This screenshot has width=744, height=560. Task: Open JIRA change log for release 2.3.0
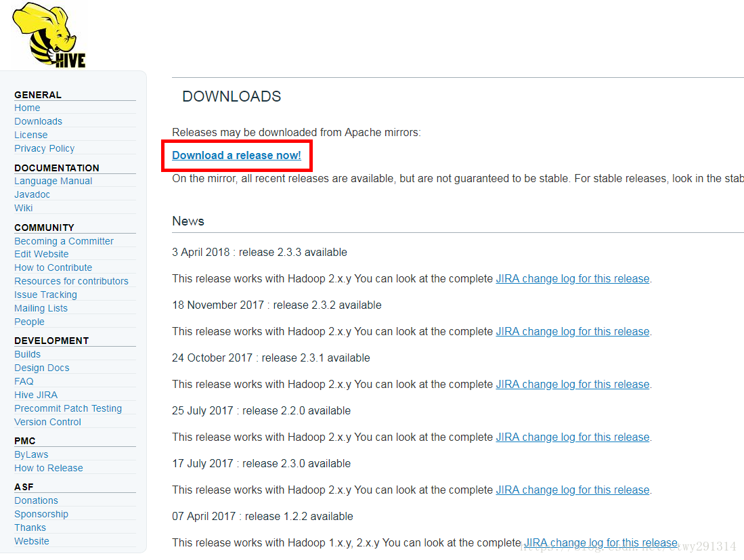point(572,490)
